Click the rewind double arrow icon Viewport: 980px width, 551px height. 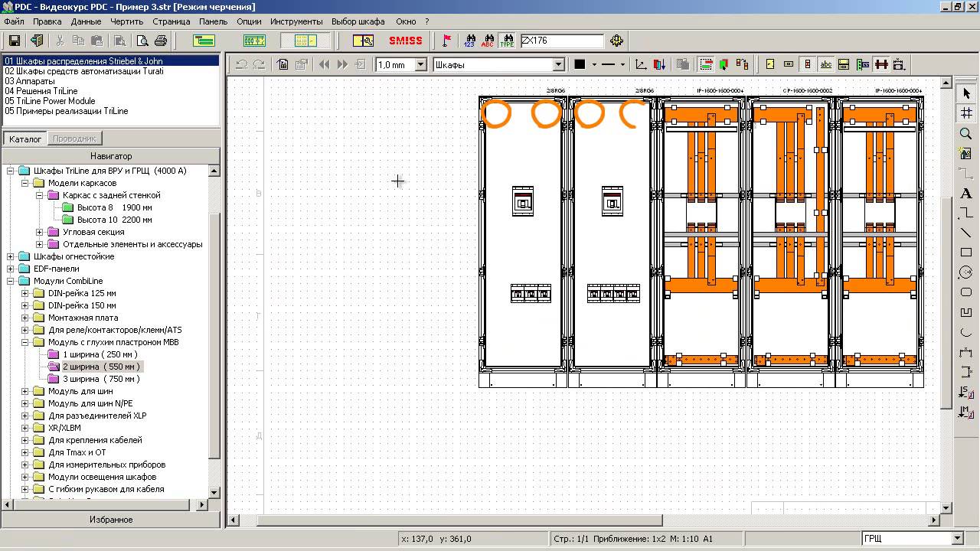pyautogui.click(x=324, y=64)
